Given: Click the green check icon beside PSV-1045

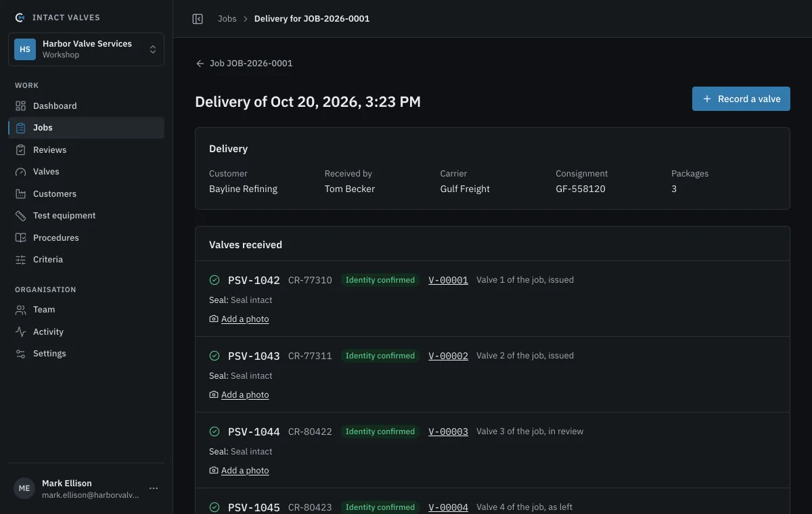Looking at the screenshot, I should pos(215,507).
